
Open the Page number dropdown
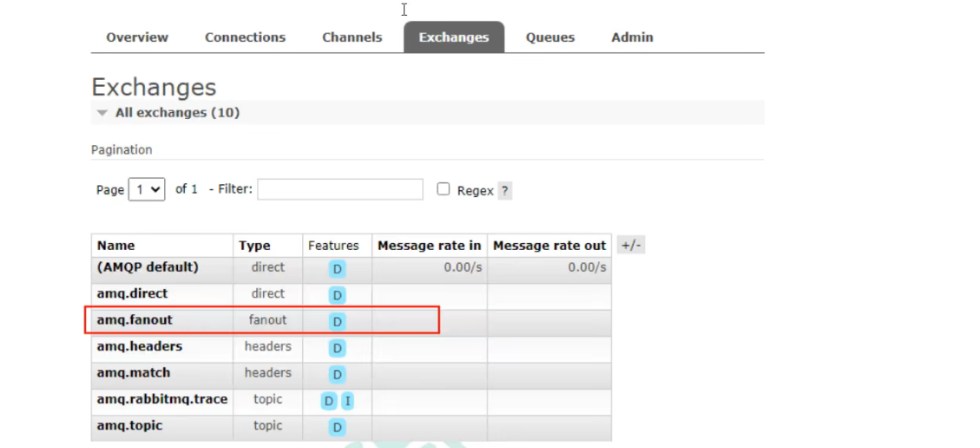click(x=147, y=189)
